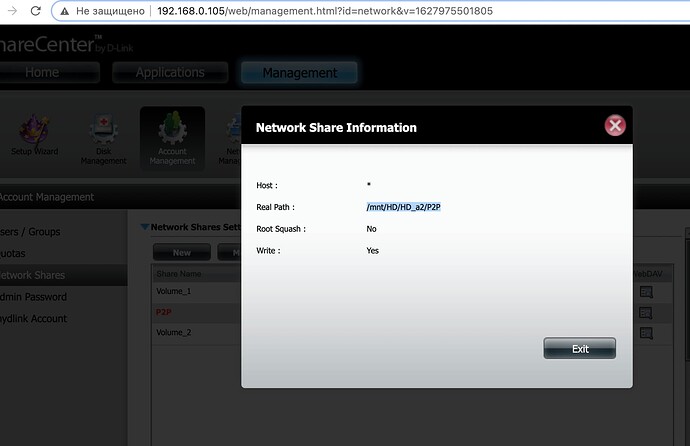Click the Write value Yes
This screenshot has height=446, width=690.
coord(372,251)
